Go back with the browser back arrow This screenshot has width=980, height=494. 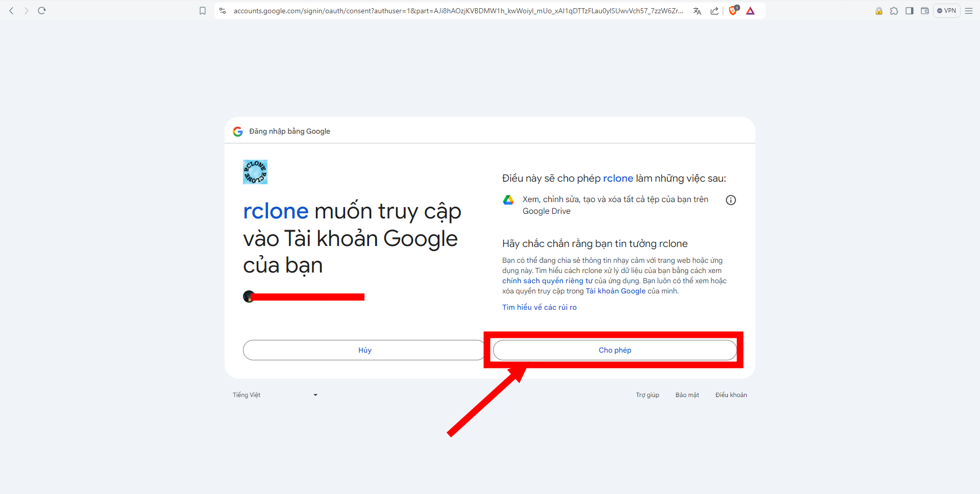tap(11, 11)
